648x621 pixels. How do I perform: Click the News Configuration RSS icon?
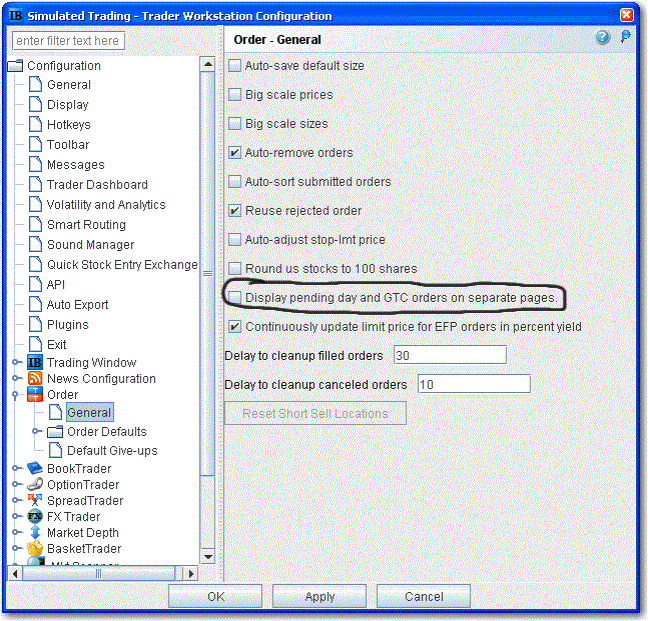35,379
